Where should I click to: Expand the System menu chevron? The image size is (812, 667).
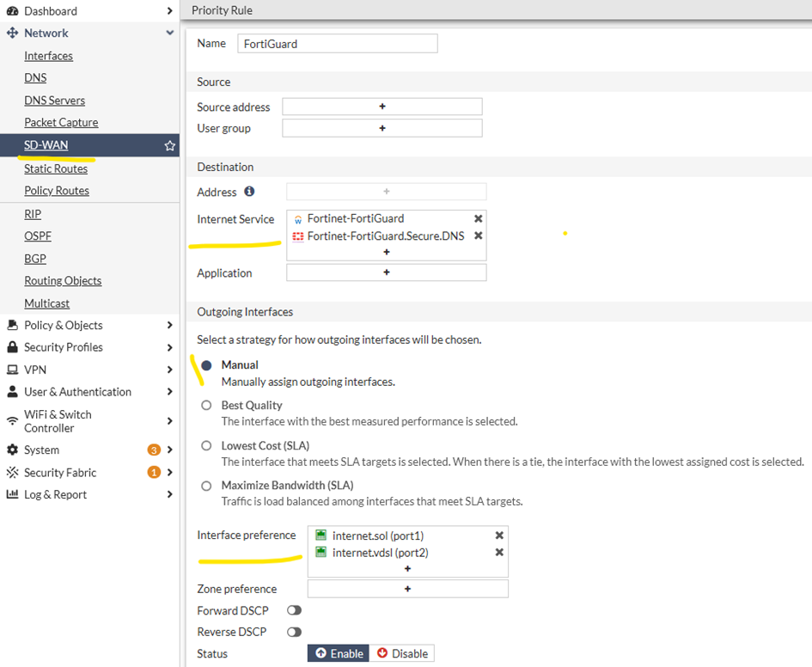coord(169,450)
